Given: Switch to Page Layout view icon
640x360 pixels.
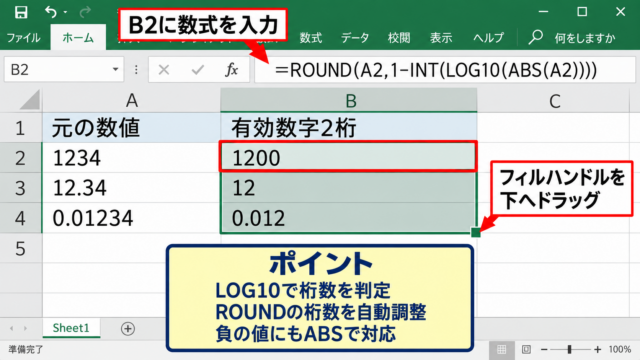Looking at the screenshot, I should pyautogui.click(x=526, y=349).
